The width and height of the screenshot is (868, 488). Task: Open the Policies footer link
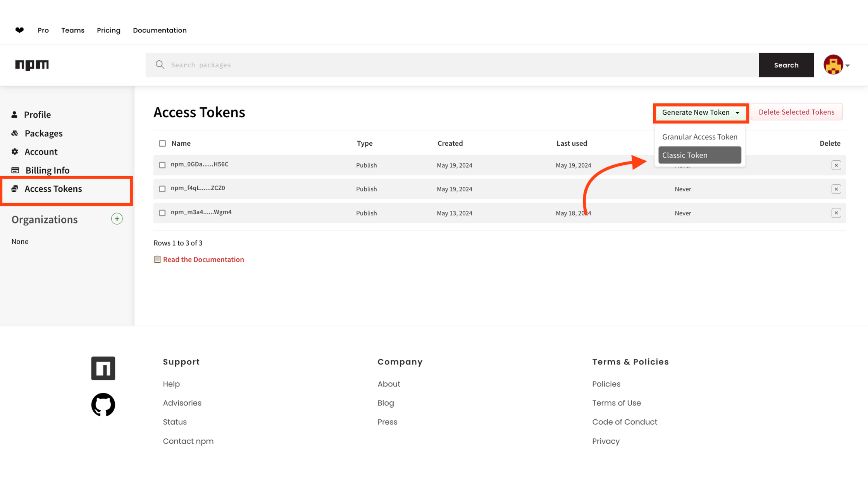coord(606,384)
